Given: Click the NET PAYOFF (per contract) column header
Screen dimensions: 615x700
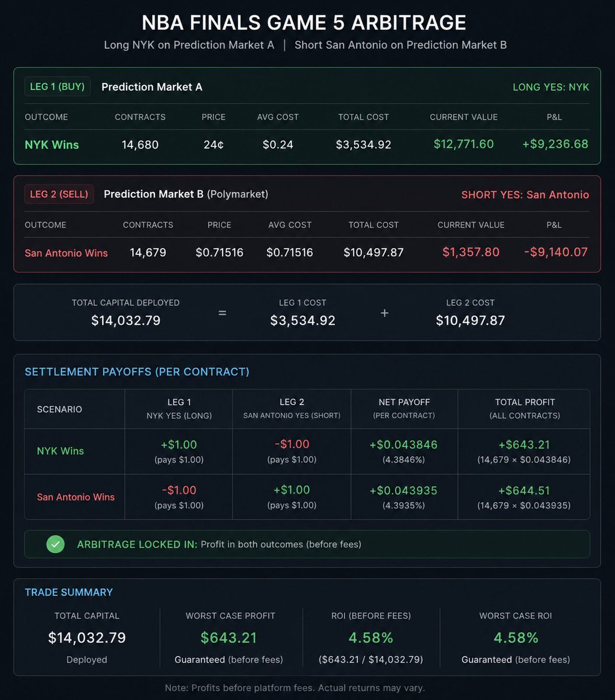Looking at the screenshot, I should click(404, 408).
